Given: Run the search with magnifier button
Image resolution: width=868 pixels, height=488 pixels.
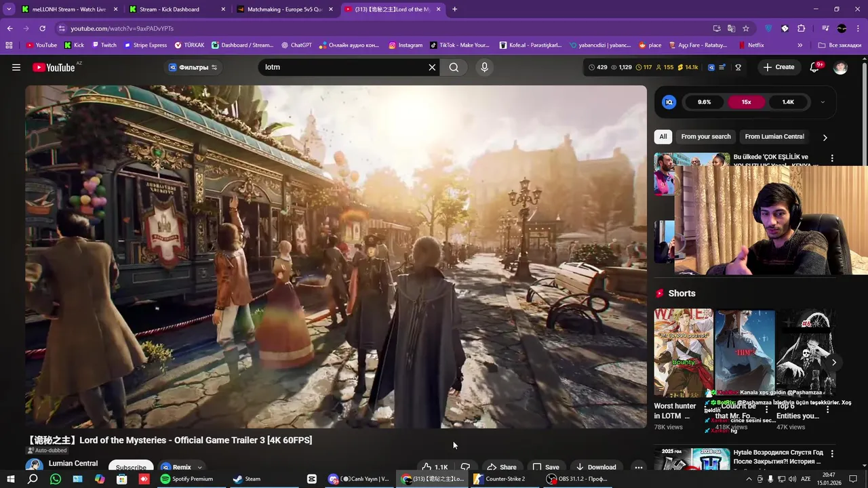Looking at the screenshot, I should pos(454,67).
